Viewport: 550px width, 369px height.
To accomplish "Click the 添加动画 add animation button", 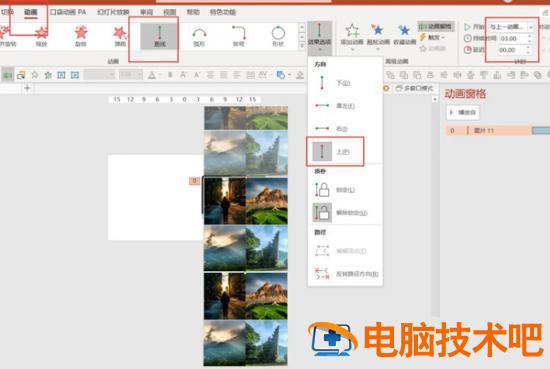I will pyautogui.click(x=352, y=36).
